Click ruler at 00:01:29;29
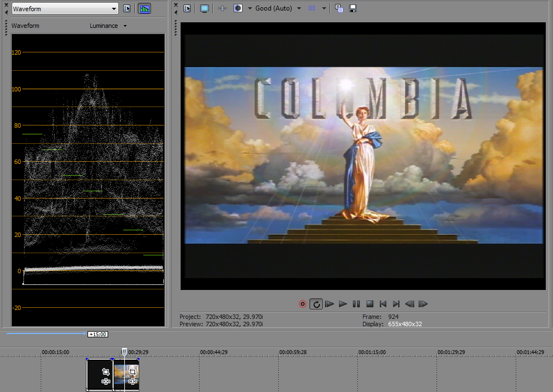Image resolution: width=553 pixels, height=392 pixels. pyautogui.click(x=451, y=352)
